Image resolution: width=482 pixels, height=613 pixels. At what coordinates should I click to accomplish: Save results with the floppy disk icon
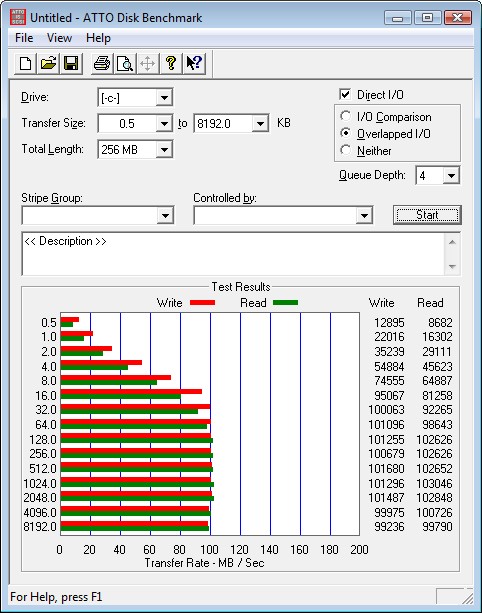click(x=71, y=63)
